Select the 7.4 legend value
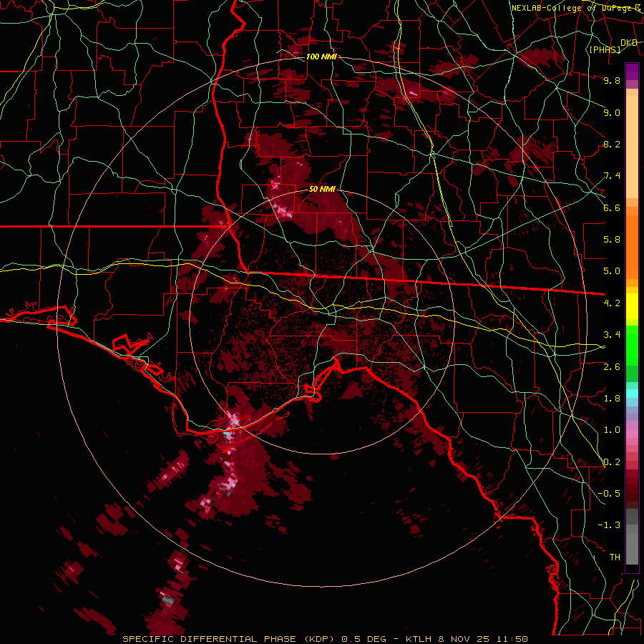This screenshot has width=644, height=644. 612,176
